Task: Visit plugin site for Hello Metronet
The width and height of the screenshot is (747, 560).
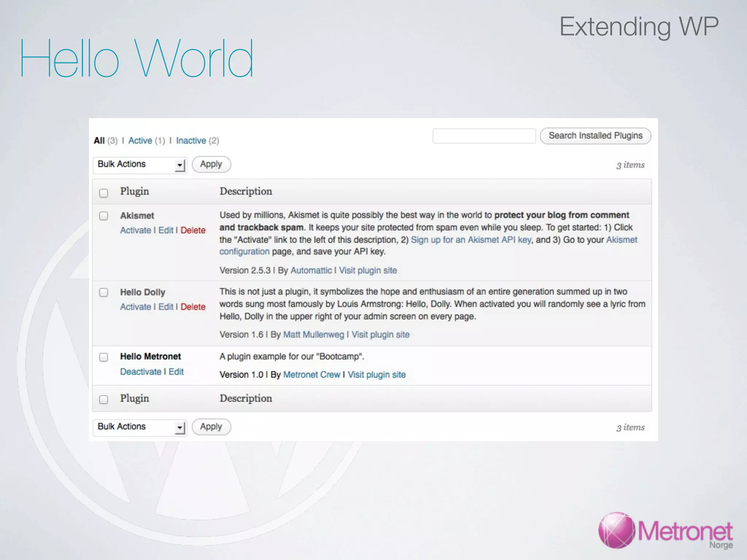Action: tap(377, 375)
